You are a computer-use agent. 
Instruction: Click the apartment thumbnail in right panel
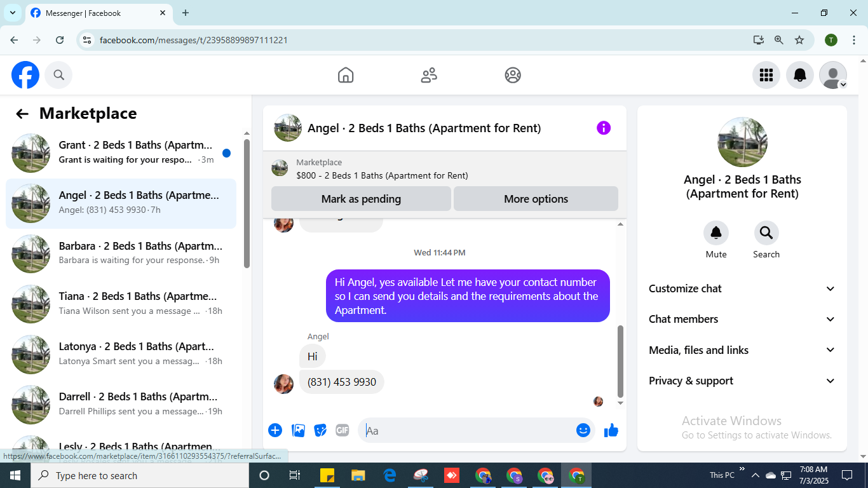pos(742,142)
